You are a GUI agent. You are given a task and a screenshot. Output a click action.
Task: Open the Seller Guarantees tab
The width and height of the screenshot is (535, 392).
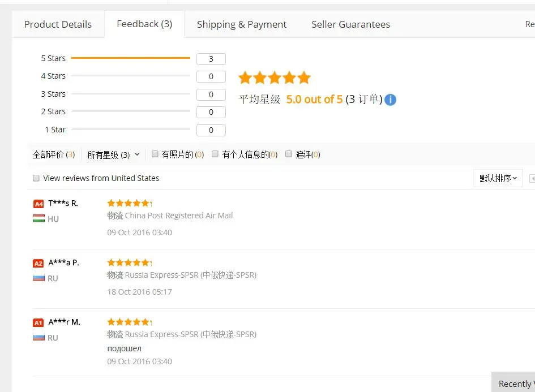(350, 24)
